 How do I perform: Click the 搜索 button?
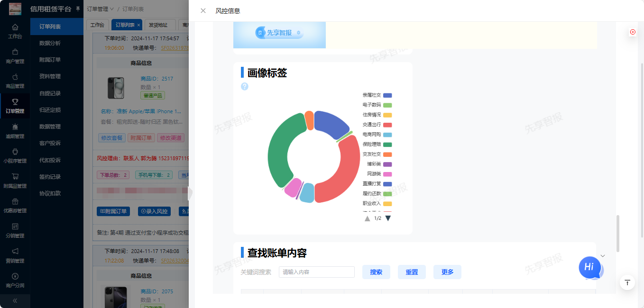376,272
